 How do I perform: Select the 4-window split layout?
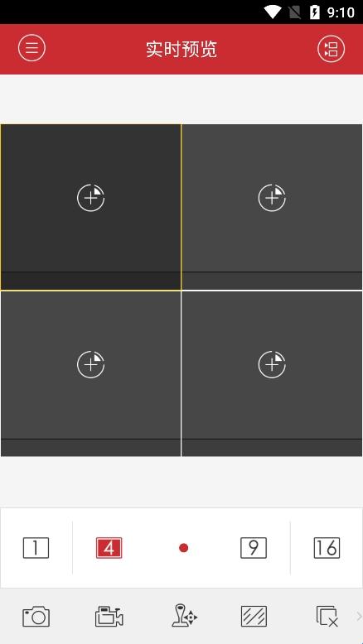[x=109, y=548]
